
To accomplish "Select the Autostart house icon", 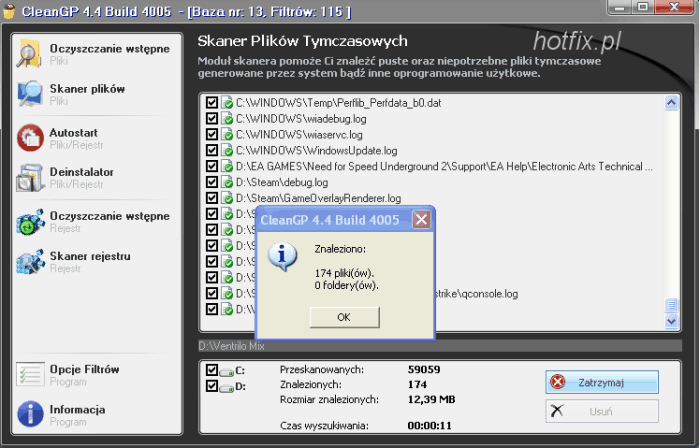I will (x=30, y=138).
